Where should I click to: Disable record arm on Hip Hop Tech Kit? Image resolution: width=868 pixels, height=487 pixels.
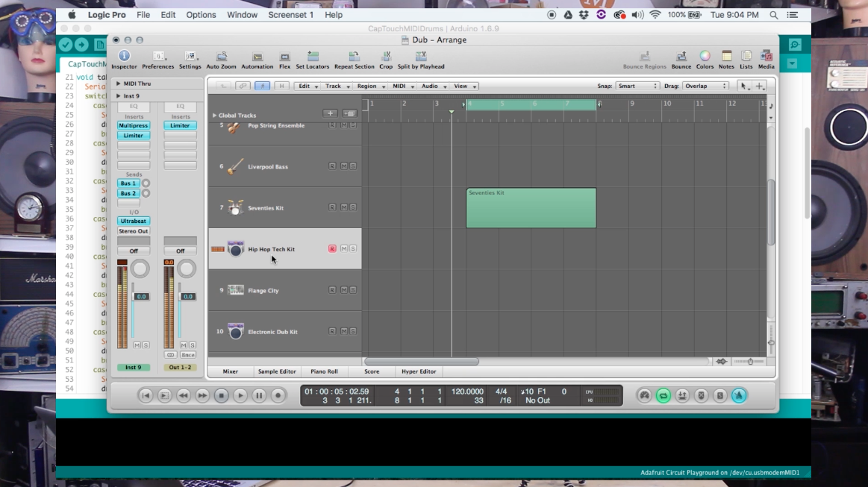(x=332, y=248)
